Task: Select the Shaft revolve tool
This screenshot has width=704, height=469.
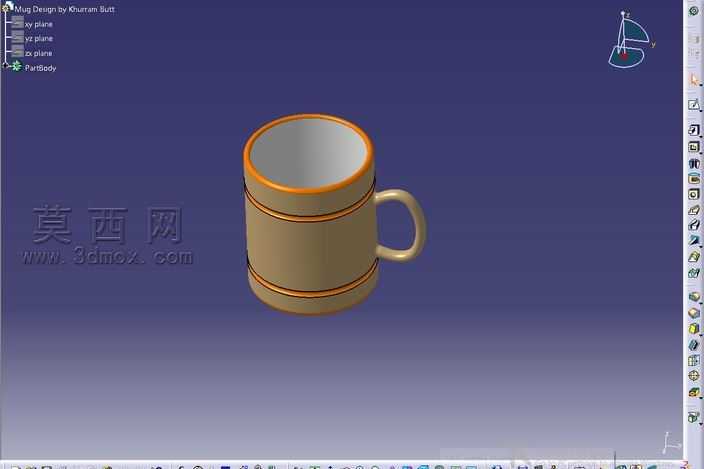Action: coord(694,163)
